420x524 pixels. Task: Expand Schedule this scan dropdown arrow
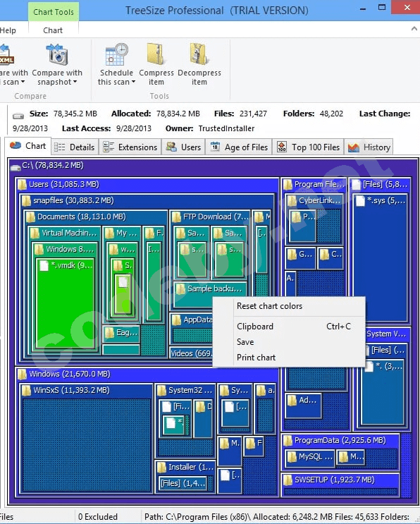point(134,82)
